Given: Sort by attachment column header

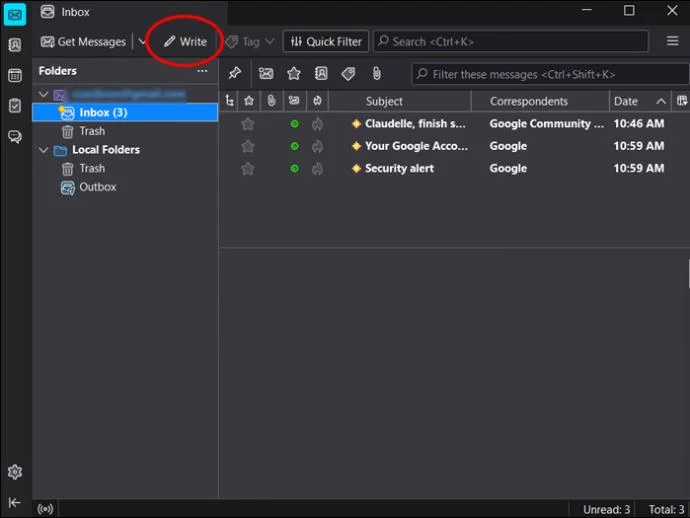Looking at the screenshot, I should 272,101.
